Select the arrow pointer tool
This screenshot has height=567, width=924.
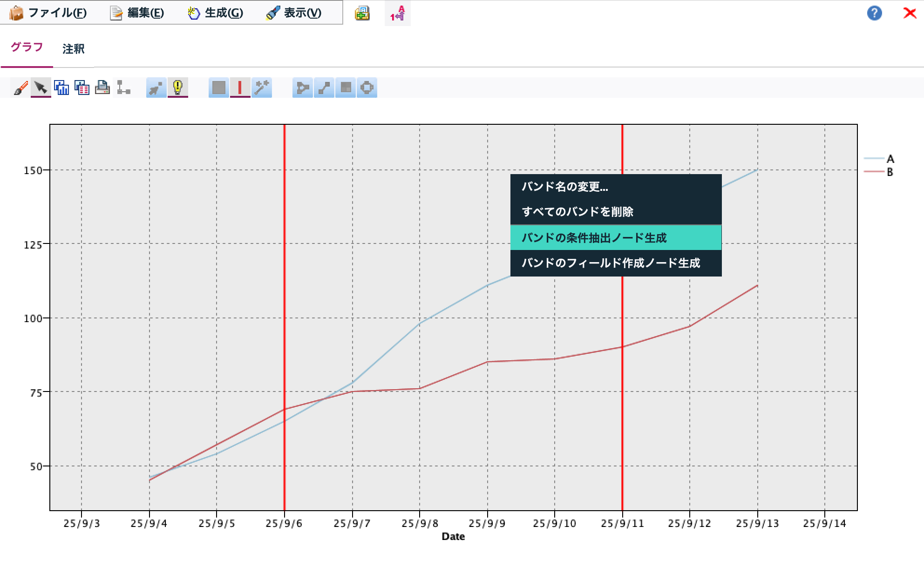[x=41, y=88]
